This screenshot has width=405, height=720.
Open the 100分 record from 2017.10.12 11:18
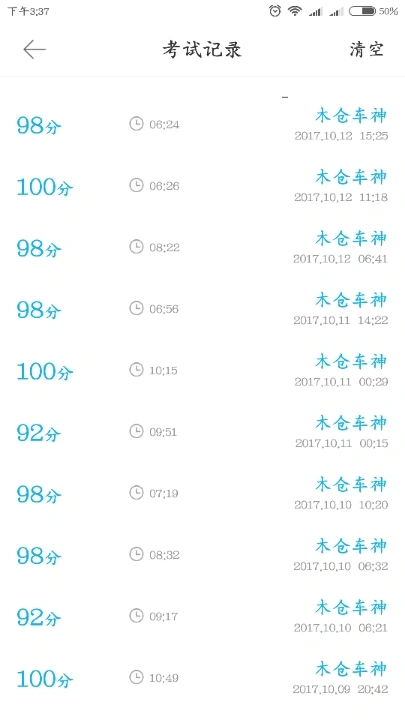pos(202,186)
